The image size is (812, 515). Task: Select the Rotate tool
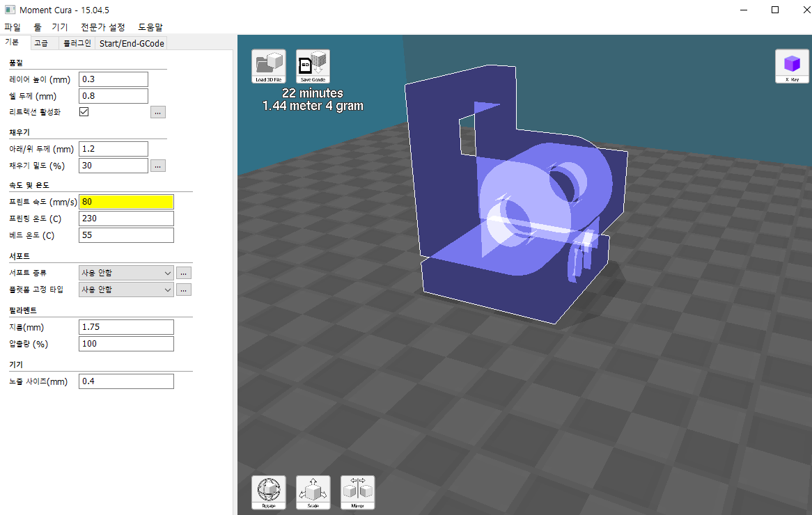268,493
